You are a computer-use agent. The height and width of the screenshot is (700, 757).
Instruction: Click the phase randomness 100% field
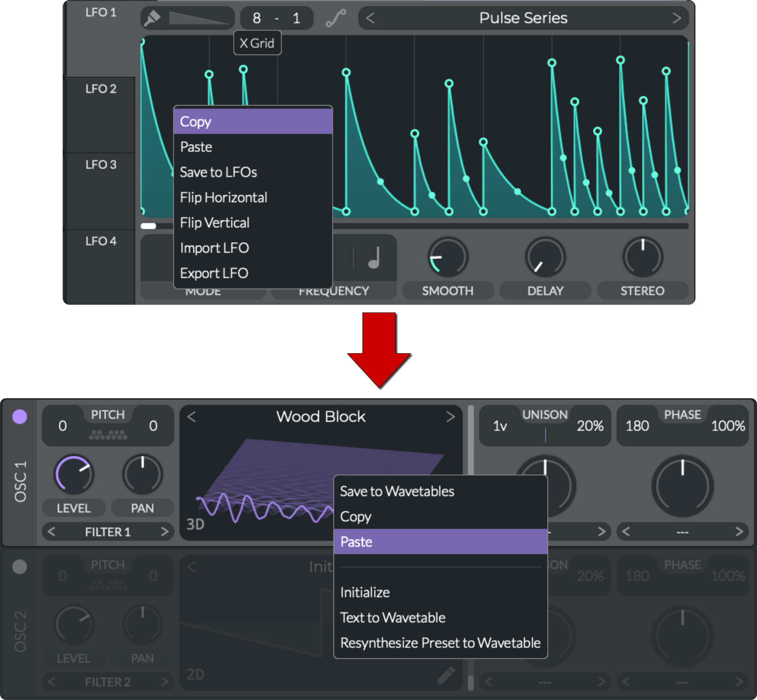tap(728, 426)
